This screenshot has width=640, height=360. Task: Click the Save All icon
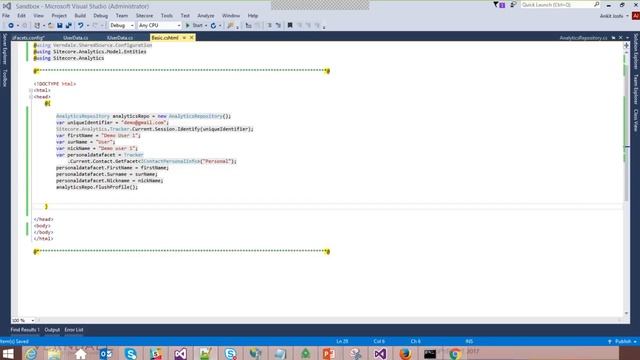point(69,25)
